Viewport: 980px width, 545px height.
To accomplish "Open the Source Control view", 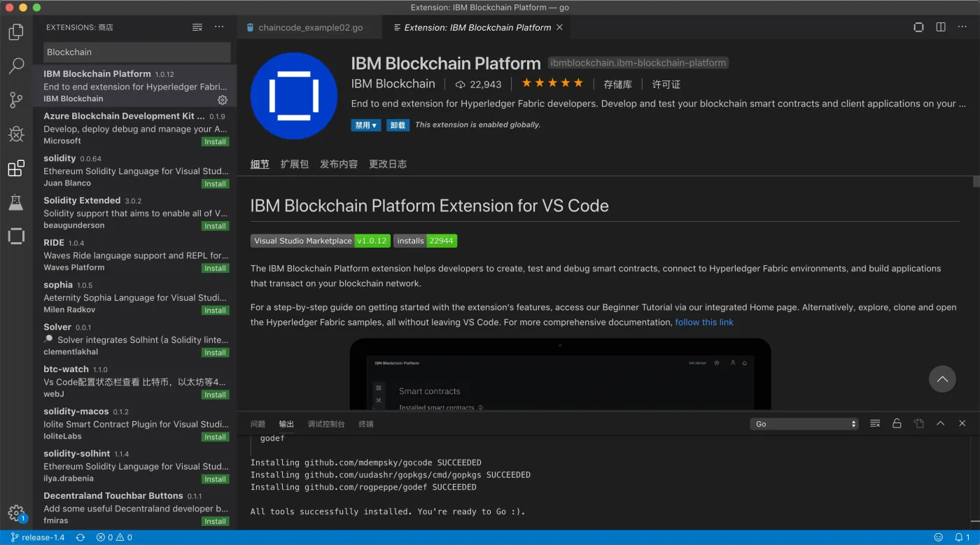I will (16, 100).
